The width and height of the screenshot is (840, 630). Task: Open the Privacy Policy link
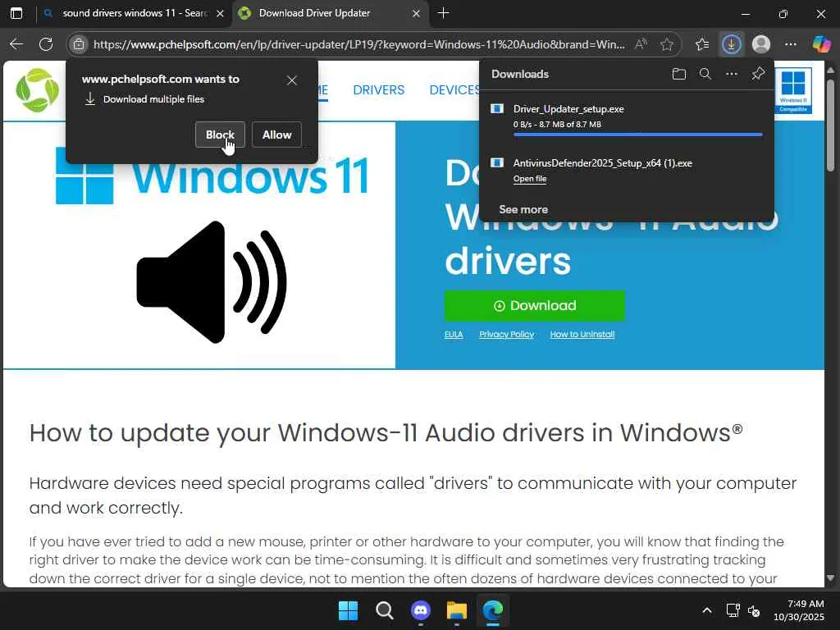(x=506, y=335)
